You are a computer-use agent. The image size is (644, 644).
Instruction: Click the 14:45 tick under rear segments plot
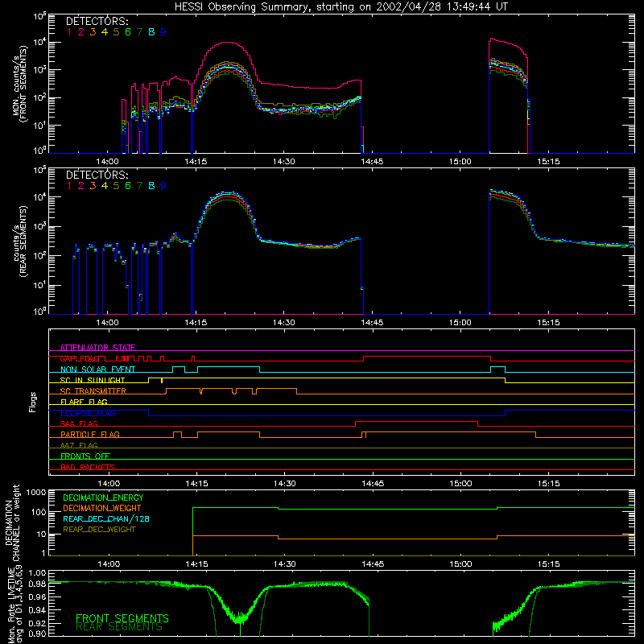click(x=372, y=323)
